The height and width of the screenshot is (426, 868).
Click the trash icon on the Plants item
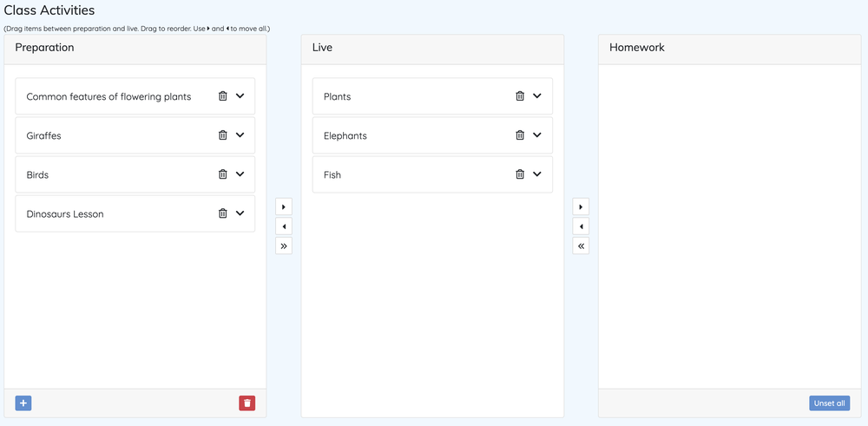click(520, 96)
